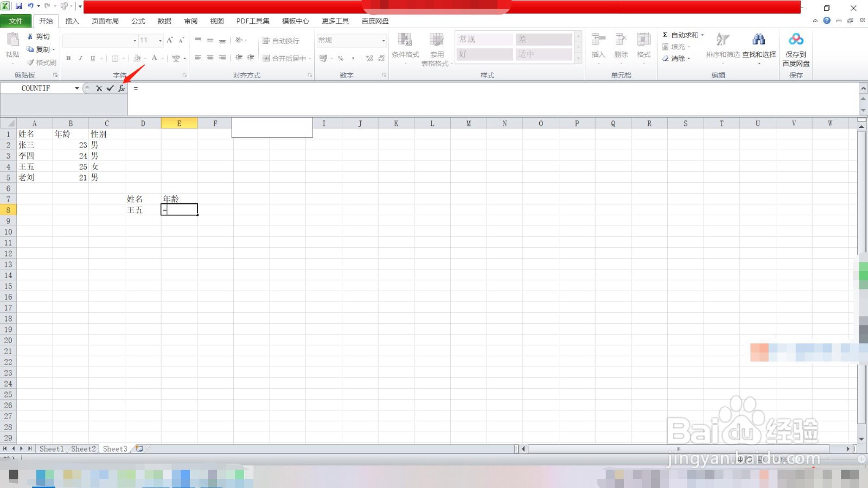Image resolution: width=868 pixels, height=488 pixels.
Task: Click the 套用表格格式 table format icon
Action: pos(437,40)
